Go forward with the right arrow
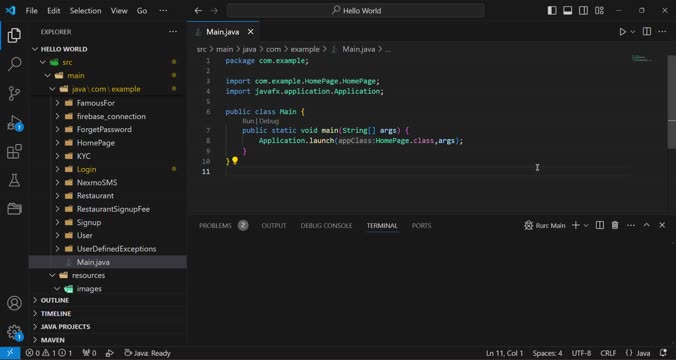This screenshot has height=360, width=676. tap(214, 11)
